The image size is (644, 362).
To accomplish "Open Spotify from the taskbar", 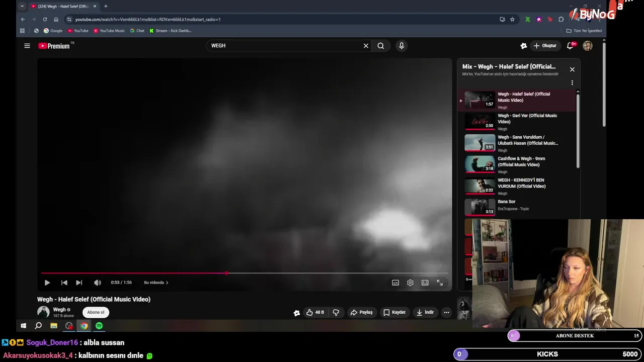I will coord(99,326).
